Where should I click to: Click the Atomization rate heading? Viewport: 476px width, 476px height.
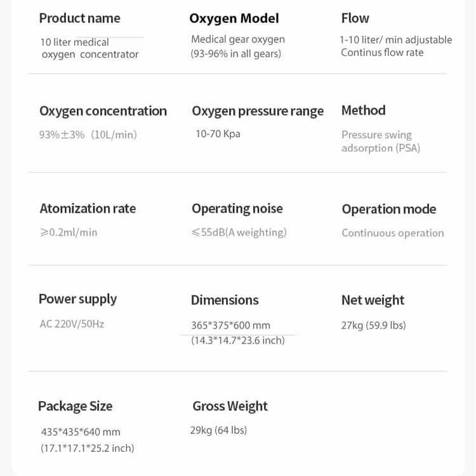[88, 208]
